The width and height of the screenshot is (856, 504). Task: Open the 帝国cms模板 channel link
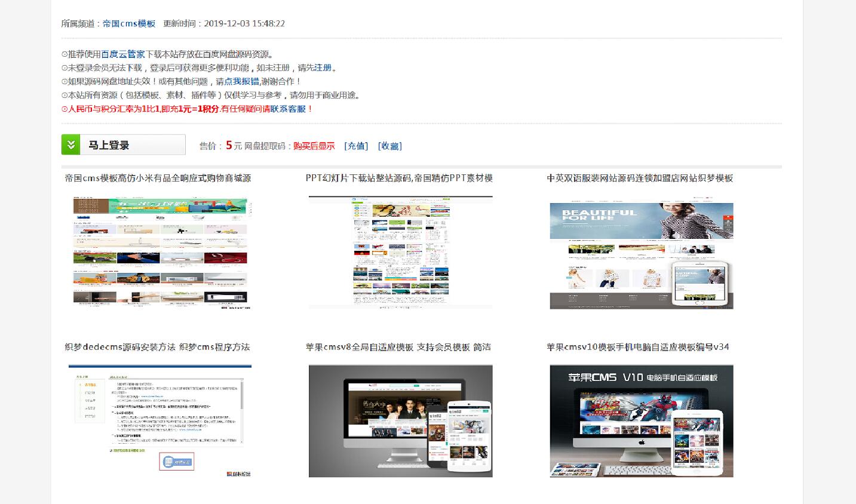click(x=128, y=24)
